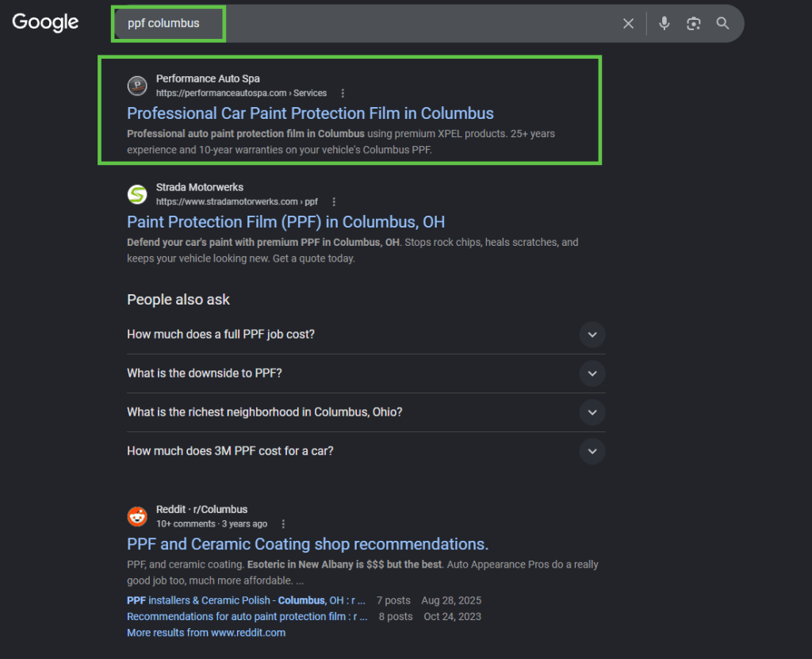Expand 'What is the downside to PPF?'
The height and width of the screenshot is (659, 812).
[x=366, y=374]
